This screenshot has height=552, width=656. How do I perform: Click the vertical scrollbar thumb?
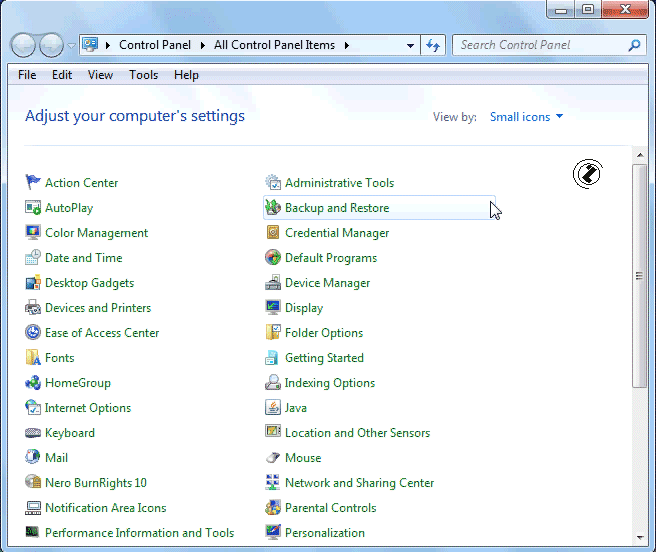coord(640,276)
